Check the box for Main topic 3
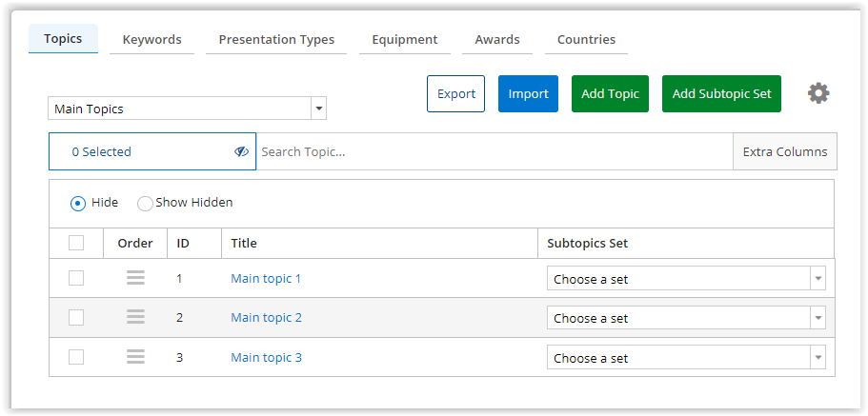868x416 pixels. [x=76, y=357]
